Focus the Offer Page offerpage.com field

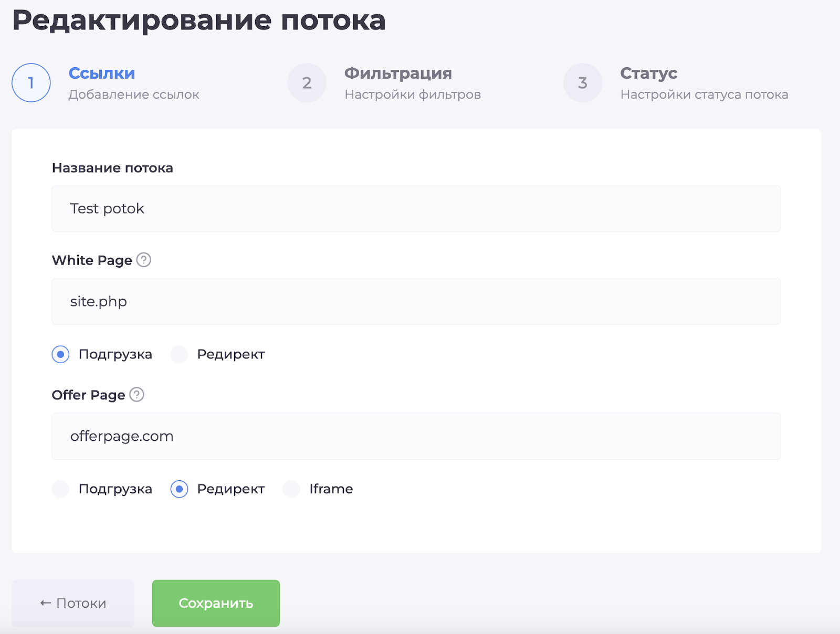click(416, 436)
